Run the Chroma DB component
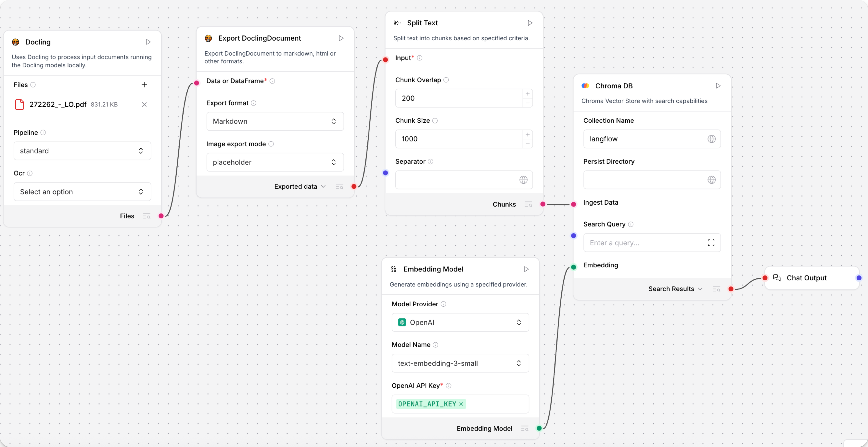Screen dimensions: 868x447 [x=718, y=85]
